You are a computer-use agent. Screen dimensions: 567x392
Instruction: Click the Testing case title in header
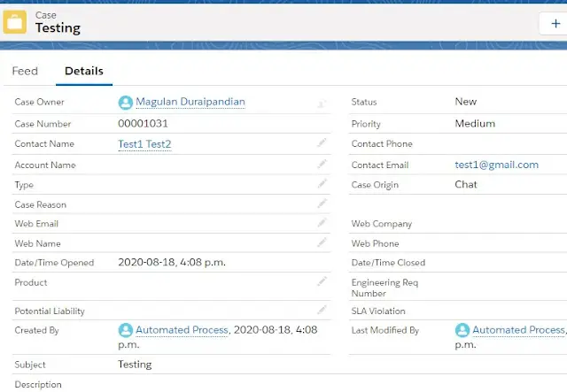pos(58,27)
